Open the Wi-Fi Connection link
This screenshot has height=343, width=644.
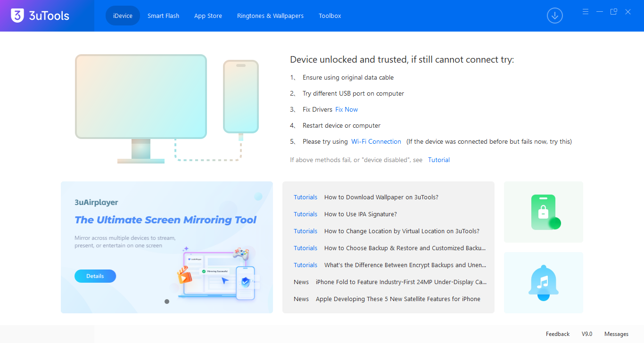[x=376, y=141]
